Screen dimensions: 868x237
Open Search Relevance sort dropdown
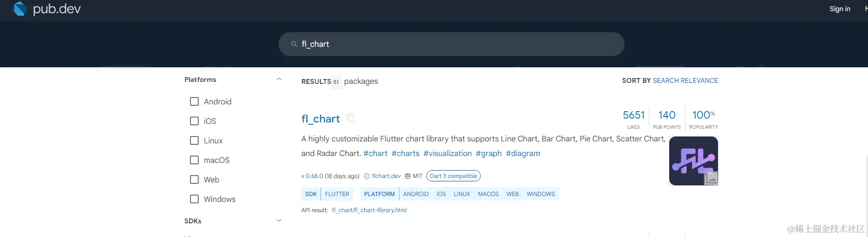pos(685,80)
